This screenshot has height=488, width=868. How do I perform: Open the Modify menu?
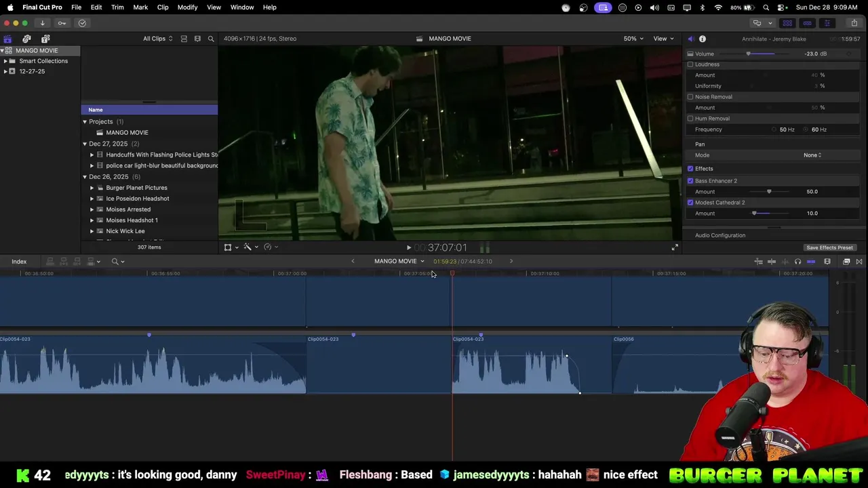pyautogui.click(x=187, y=7)
